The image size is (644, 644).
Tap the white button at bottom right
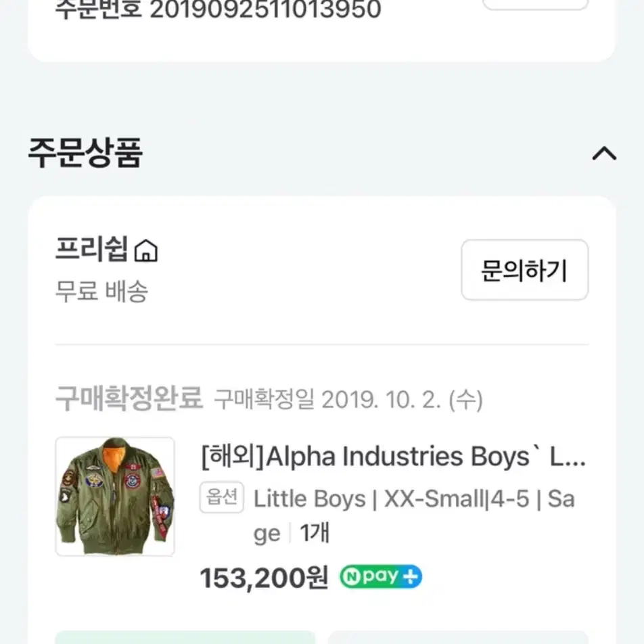coord(458,637)
